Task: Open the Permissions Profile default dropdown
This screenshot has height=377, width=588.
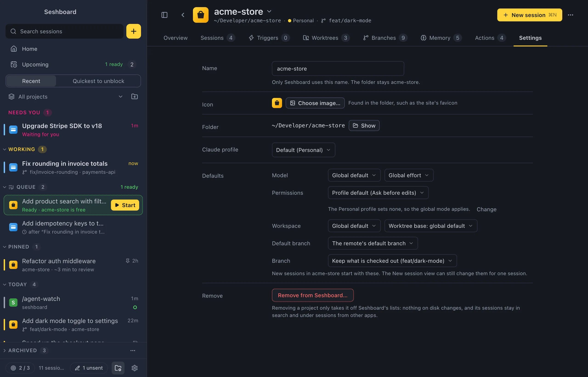Action: [378, 193]
